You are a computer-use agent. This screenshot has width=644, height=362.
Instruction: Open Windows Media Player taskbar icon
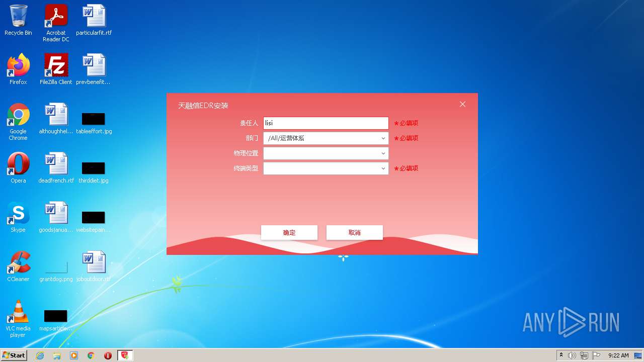(74, 355)
